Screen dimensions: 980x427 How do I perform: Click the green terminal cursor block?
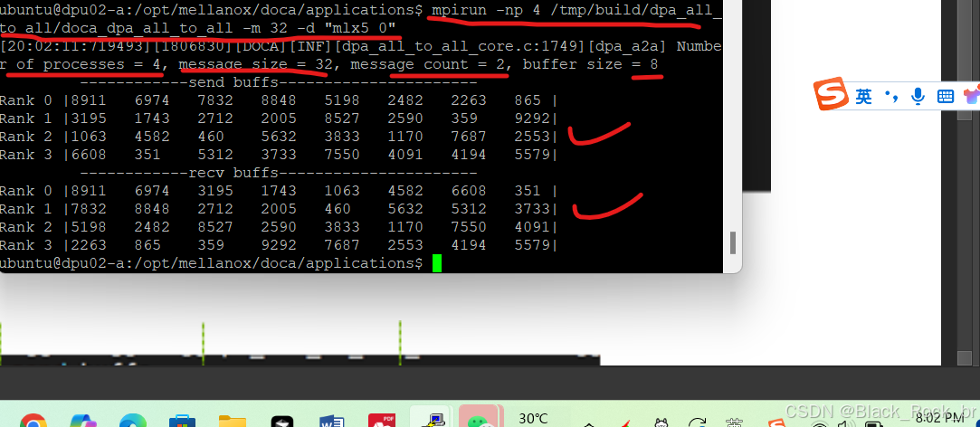click(436, 263)
